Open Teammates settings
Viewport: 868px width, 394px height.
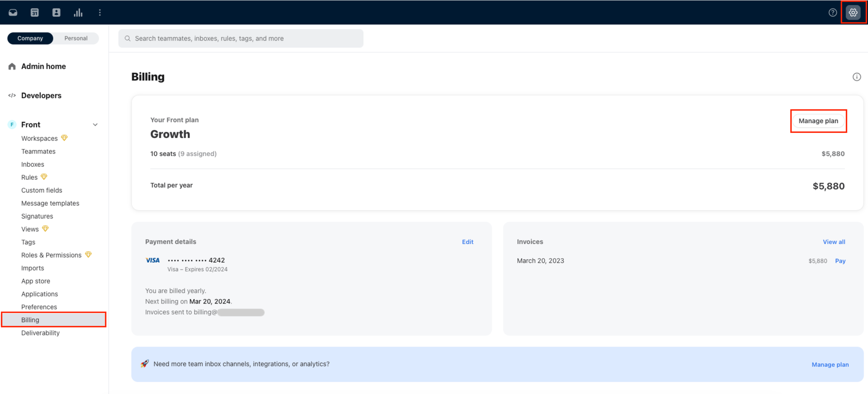(x=38, y=152)
